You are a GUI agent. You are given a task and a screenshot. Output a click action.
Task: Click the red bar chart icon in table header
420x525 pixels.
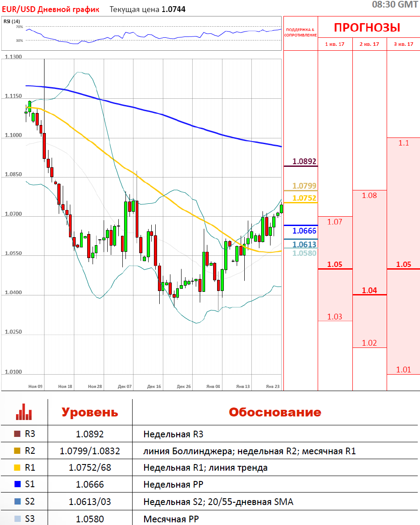(24, 412)
